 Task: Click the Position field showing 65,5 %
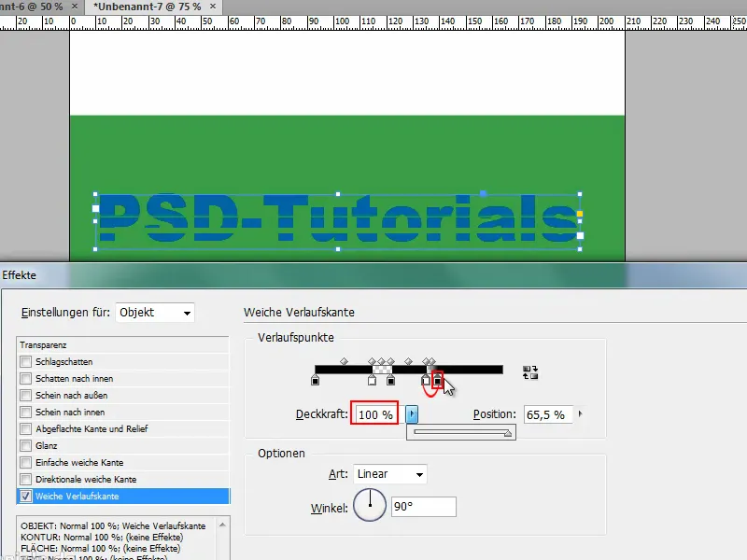548,414
